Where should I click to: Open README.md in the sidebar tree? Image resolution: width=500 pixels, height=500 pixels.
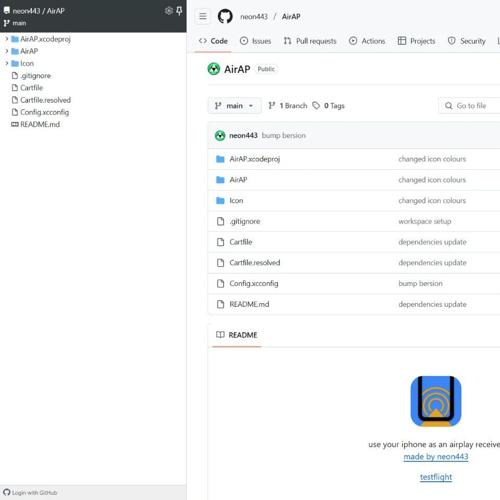tap(40, 124)
